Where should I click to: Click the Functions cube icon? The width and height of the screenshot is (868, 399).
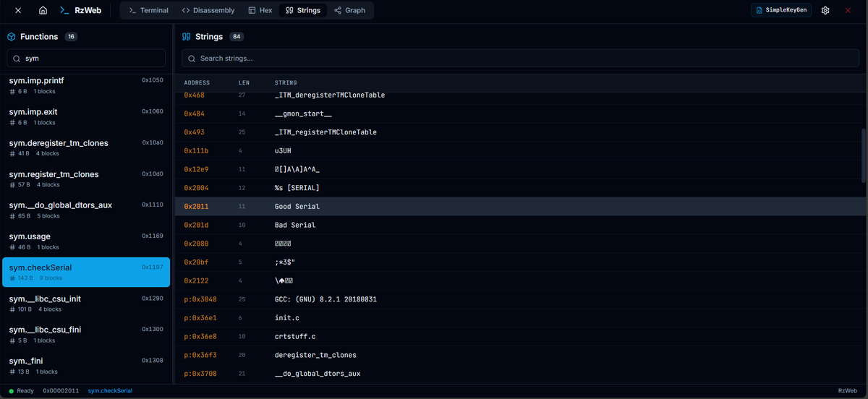(12, 37)
